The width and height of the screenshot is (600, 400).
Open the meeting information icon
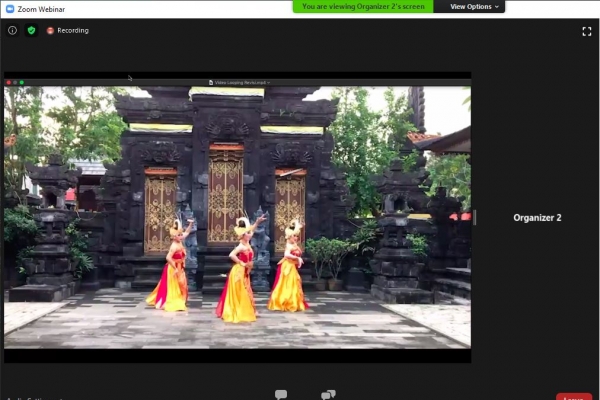click(13, 30)
